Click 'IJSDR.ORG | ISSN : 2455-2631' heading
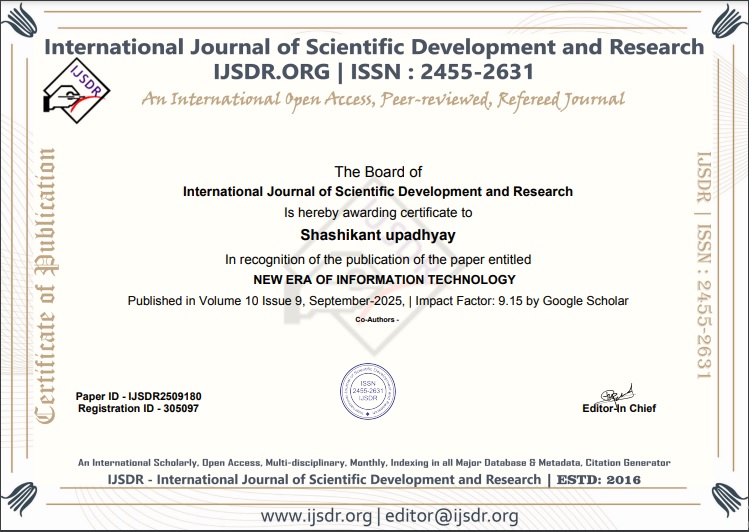The height and width of the screenshot is (532, 749). (374, 72)
